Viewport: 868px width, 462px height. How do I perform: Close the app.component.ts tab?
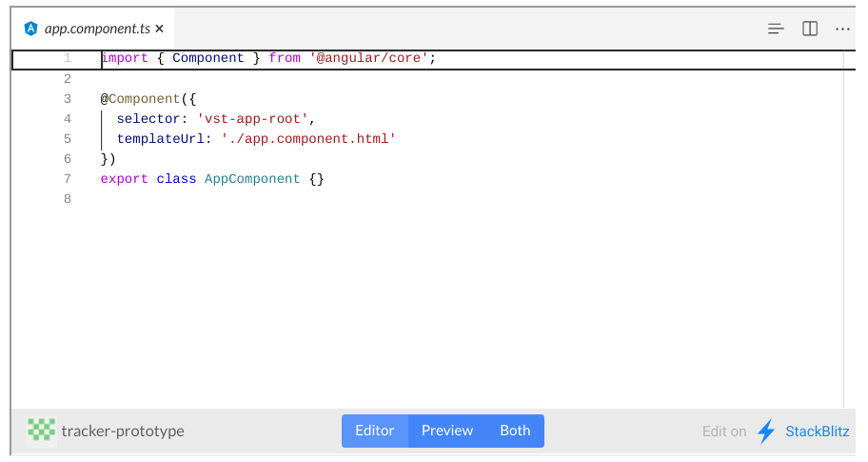(x=160, y=29)
